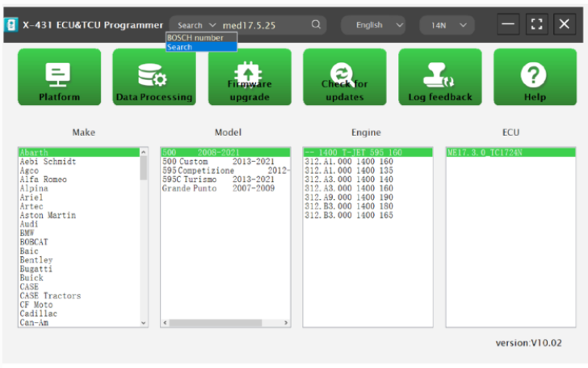Open the English language dropdown
The image size is (588, 368).
[376, 25]
